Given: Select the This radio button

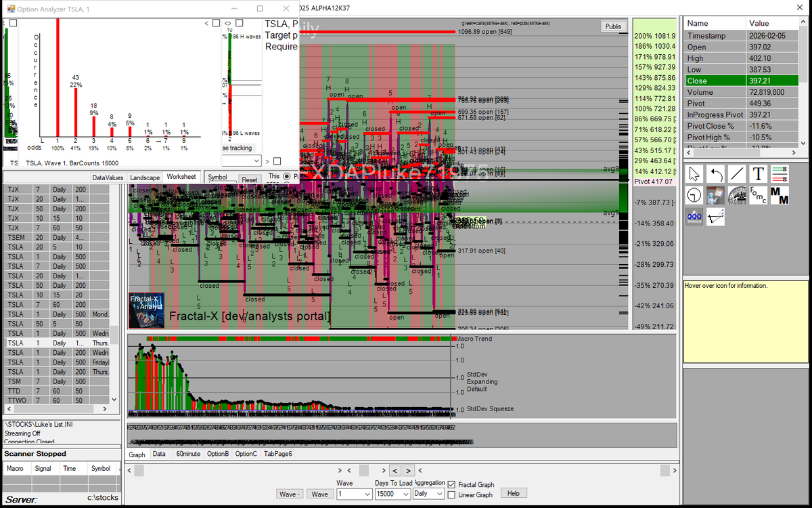Looking at the screenshot, I should [286, 176].
